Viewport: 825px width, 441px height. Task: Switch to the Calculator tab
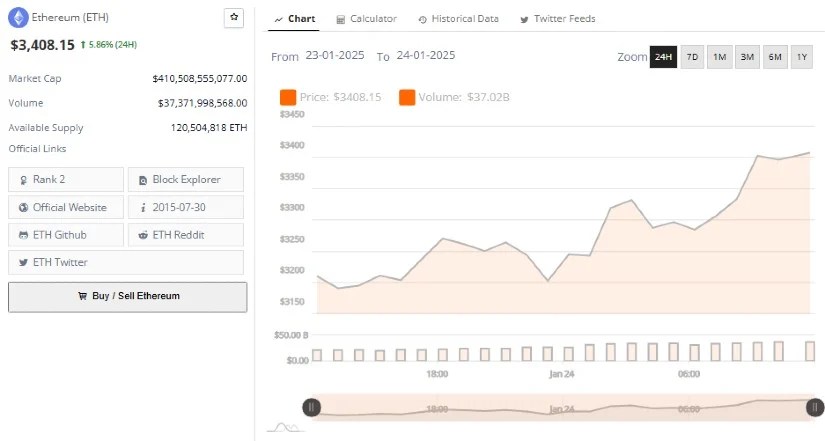(366, 19)
